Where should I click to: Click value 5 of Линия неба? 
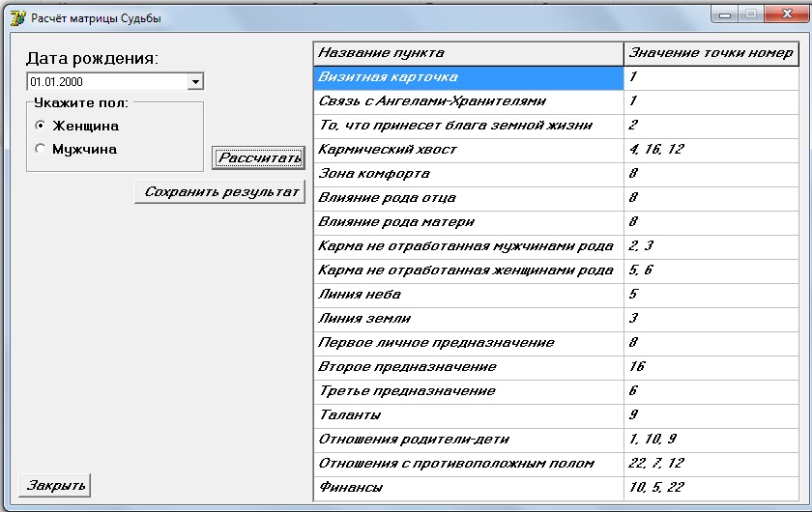pyautogui.click(x=711, y=295)
